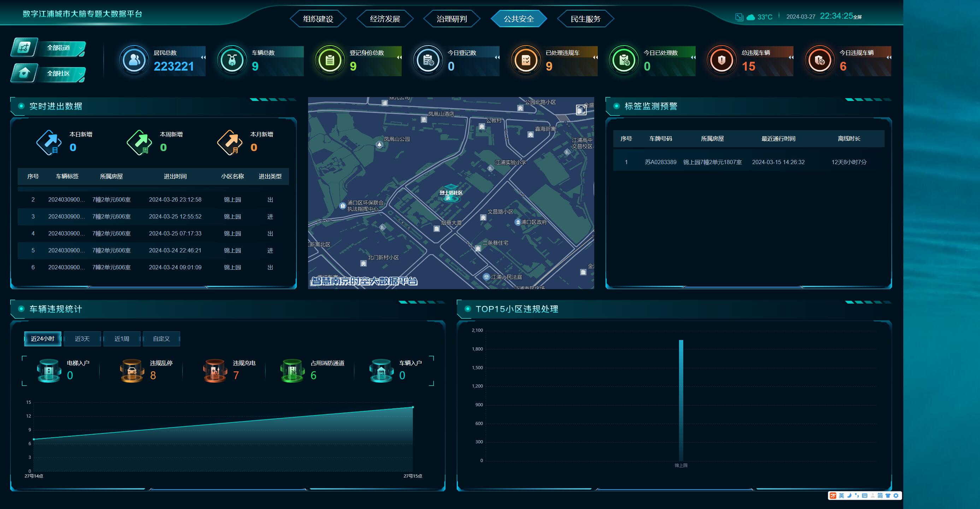Click the community filter house icon
The width and height of the screenshot is (980, 509).
coord(24,73)
